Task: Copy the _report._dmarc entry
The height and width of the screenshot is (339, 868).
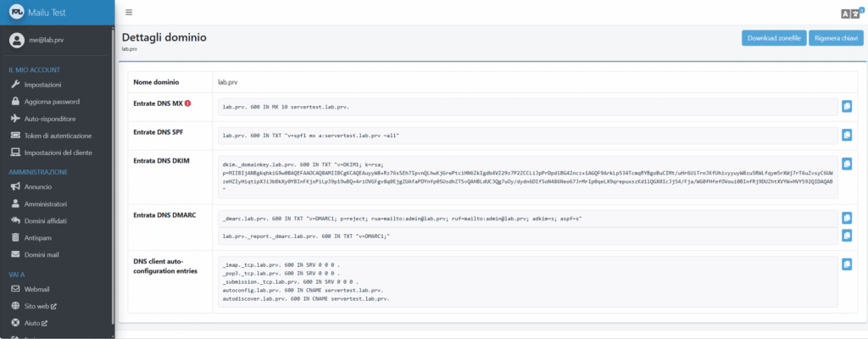Action: (847, 236)
